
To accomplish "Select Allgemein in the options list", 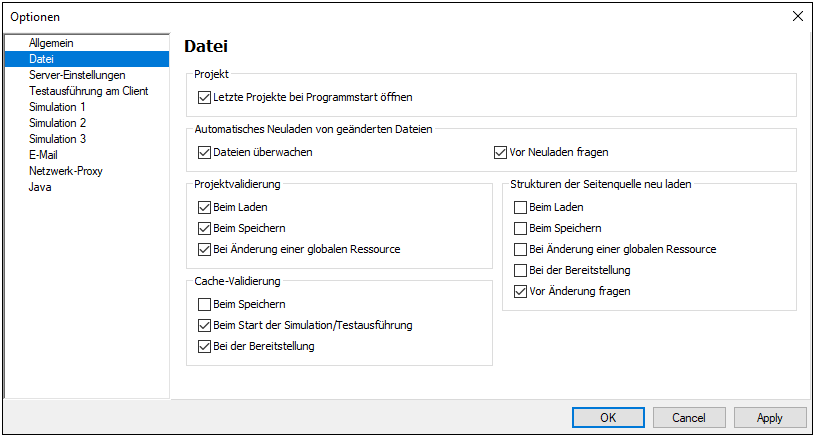I will [51, 43].
